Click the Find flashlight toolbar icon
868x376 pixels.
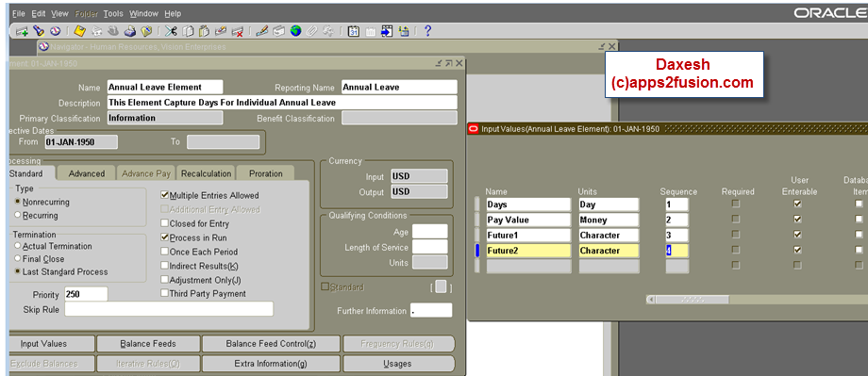(x=38, y=31)
